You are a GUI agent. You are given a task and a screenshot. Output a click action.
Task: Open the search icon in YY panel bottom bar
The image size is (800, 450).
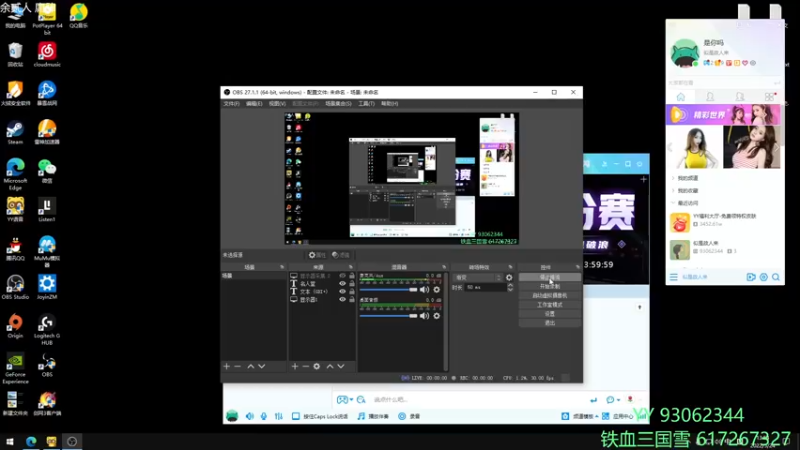(776, 277)
